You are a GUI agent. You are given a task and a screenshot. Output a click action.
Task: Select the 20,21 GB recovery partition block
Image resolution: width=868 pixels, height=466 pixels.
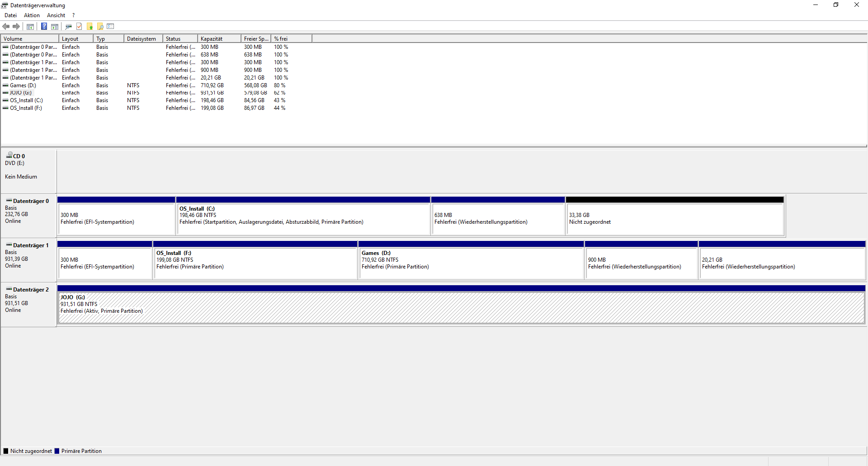pos(782,260)
